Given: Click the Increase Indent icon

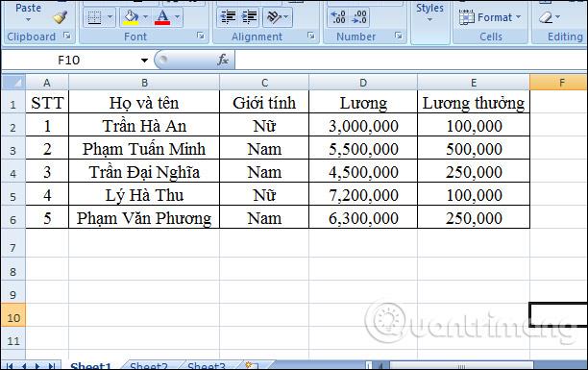Looking at the screenshot, I should [250, 17].
